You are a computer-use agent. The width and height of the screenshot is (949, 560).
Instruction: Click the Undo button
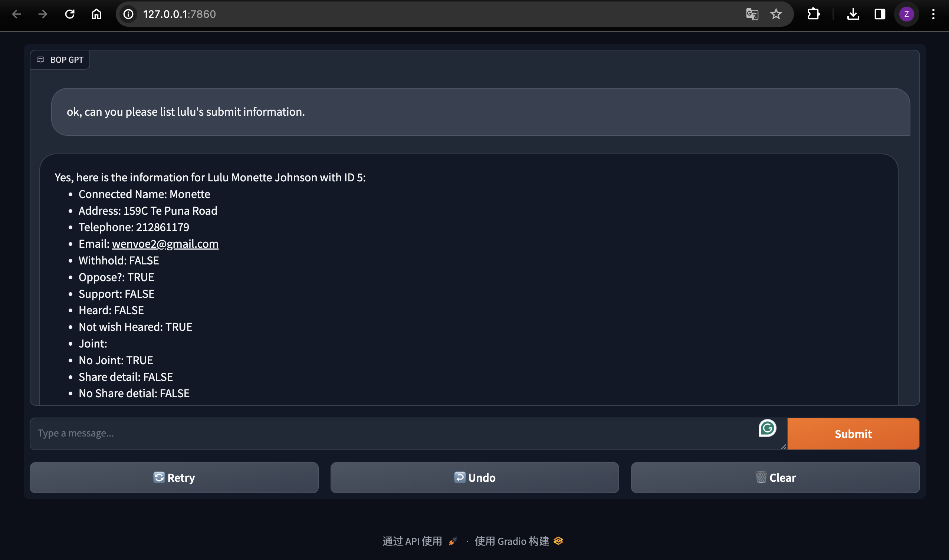click(474, 478)
